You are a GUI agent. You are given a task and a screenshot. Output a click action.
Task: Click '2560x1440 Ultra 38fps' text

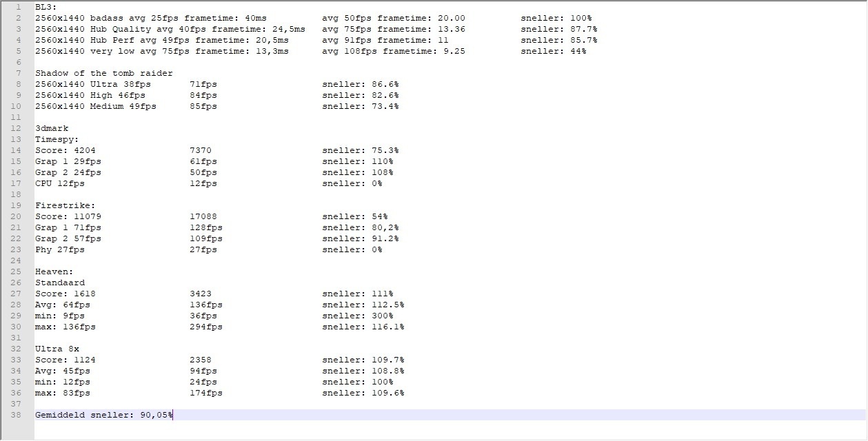pos(93,84)
